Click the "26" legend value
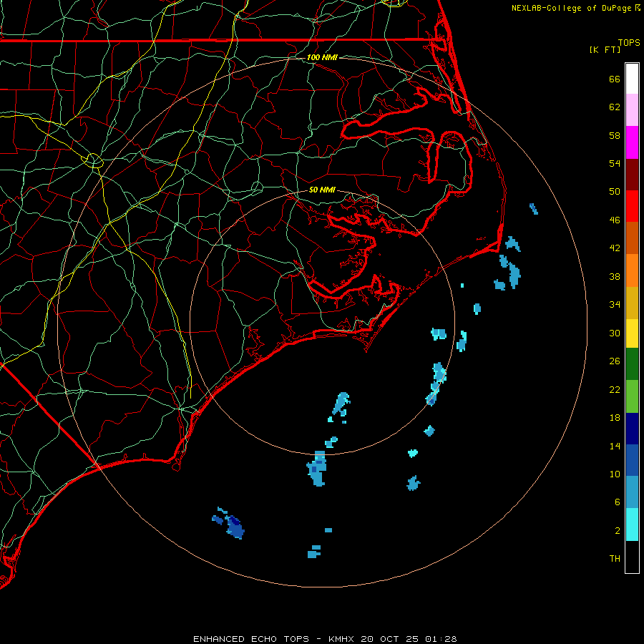The height and width of the screenshot is (644, 644). (615, 361)
